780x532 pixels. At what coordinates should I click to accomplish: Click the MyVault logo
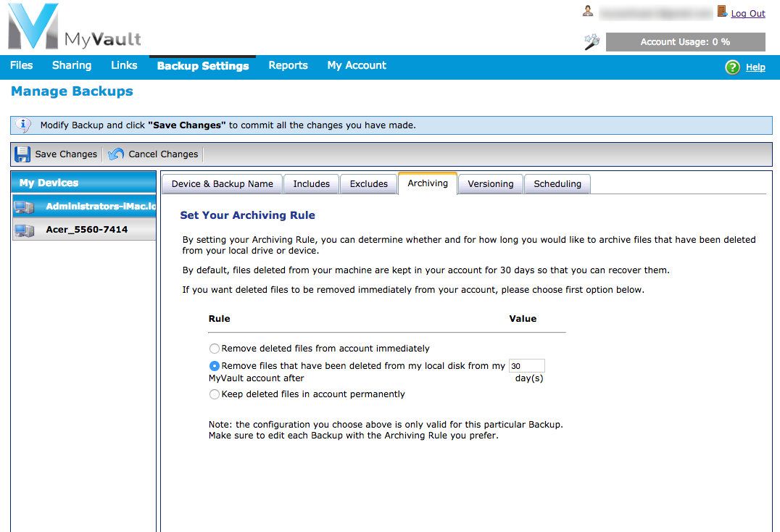75,26
